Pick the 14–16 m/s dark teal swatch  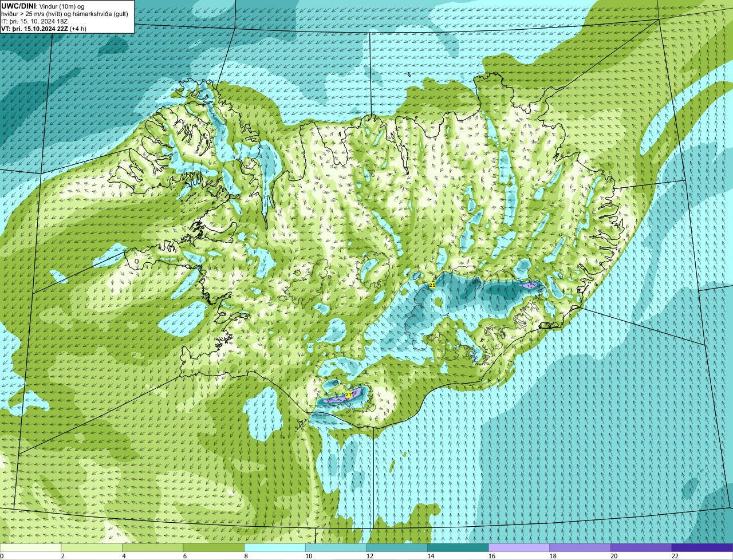pos(458,547)
